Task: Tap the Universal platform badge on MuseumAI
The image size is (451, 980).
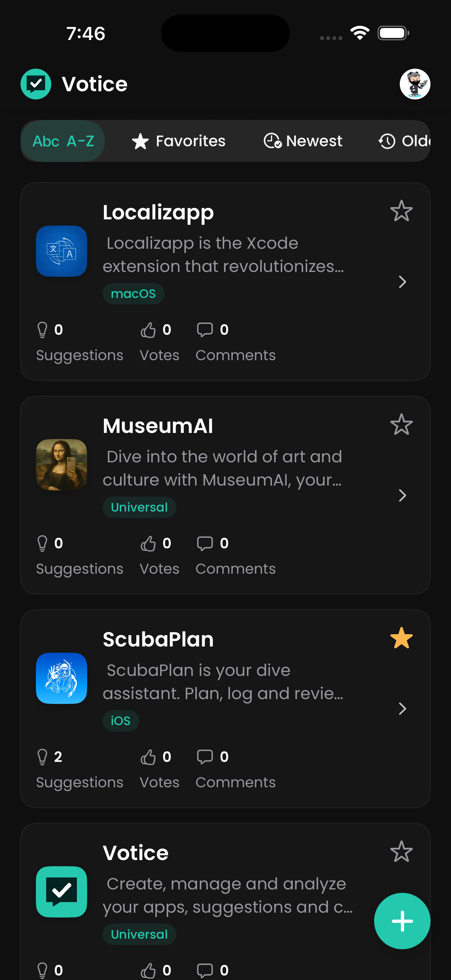Action: click(139, 507)
